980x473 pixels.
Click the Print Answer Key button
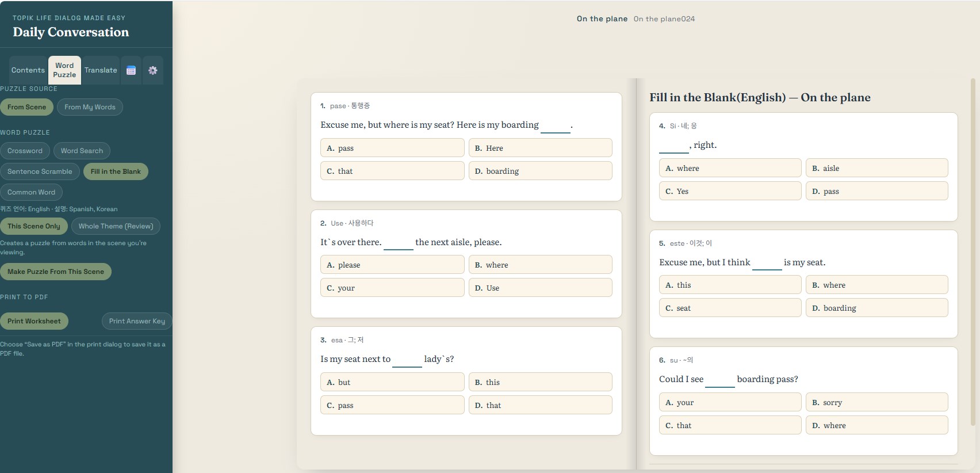(x=137, y=321)
